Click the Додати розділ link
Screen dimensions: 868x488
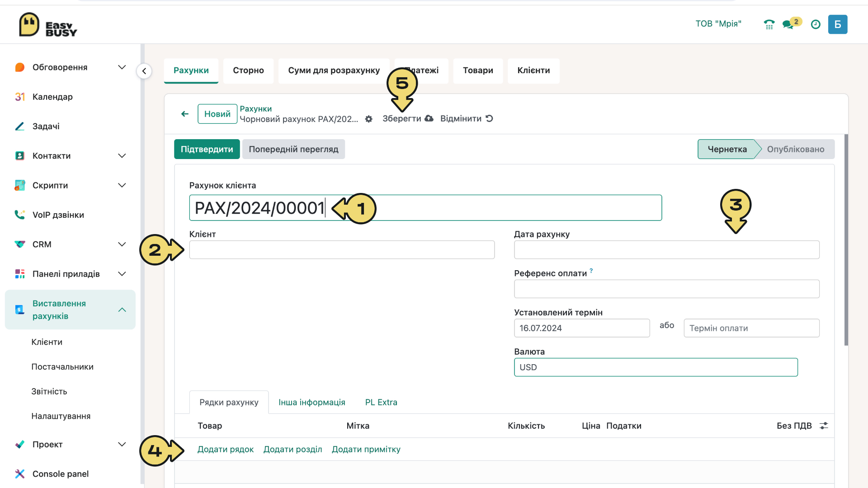tap(292, 449)
